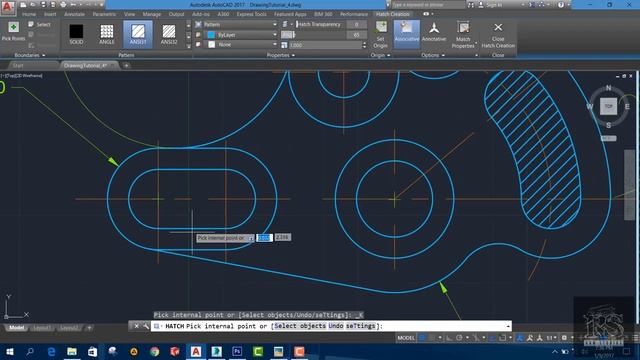Click the blue ByLayer color swatch
The width and height of the screenshot is (640, 360).
(211, 35)
